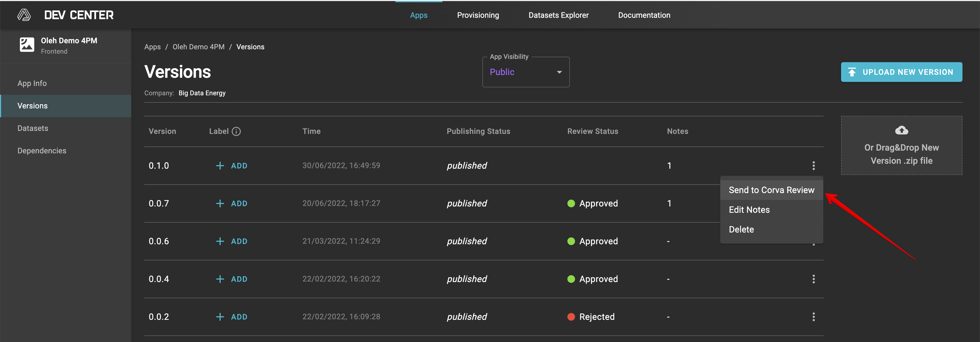
Task: Open Dependencies in the sidebar
Action: tap(66, 151)
